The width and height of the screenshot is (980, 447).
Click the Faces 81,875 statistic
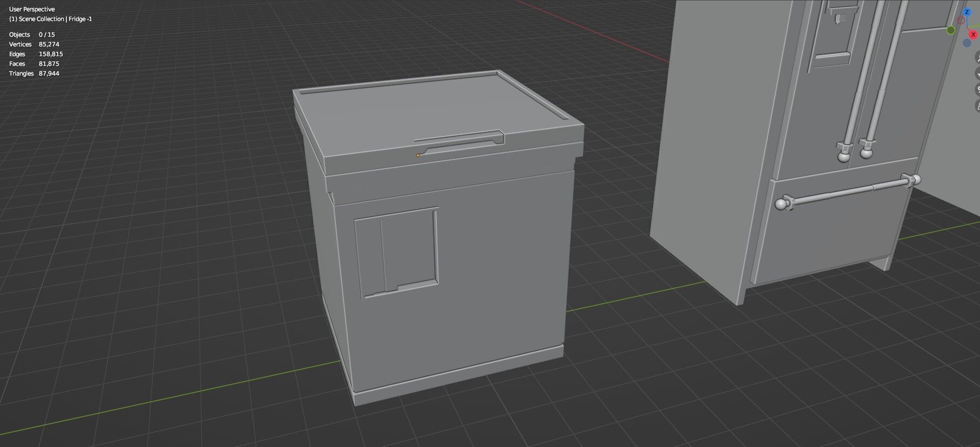(34, 64)
